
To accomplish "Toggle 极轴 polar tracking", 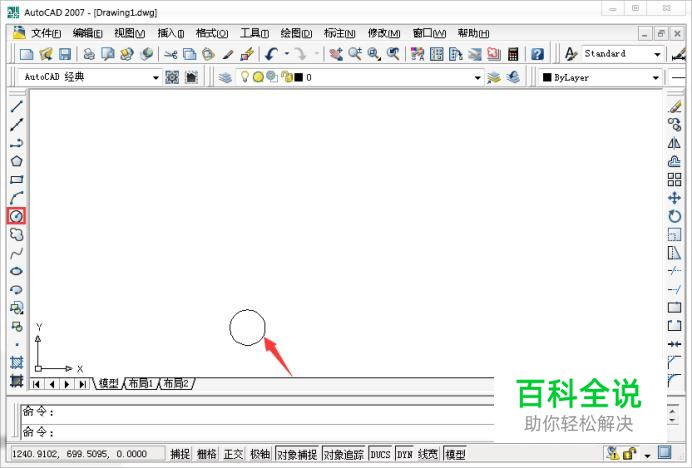I will (x=260, y=454).
